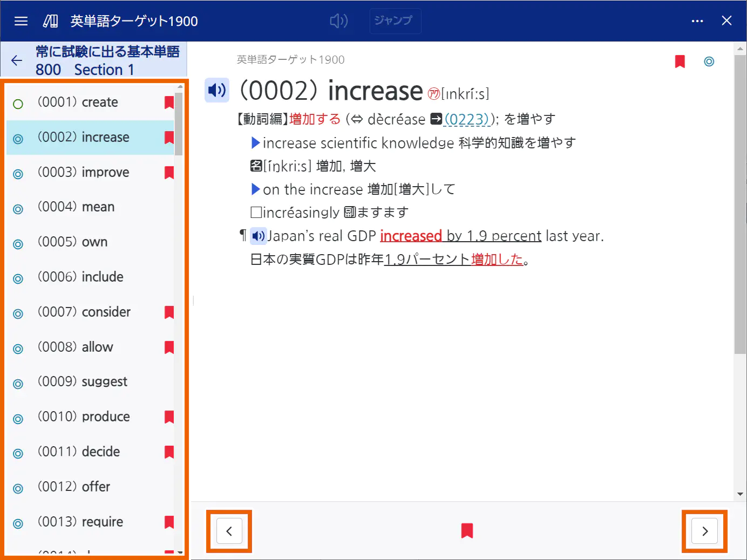The height and width of the screenshot is (560, 747).
Task: Select the word (0013) require
Action: click(x=80, y=522)
